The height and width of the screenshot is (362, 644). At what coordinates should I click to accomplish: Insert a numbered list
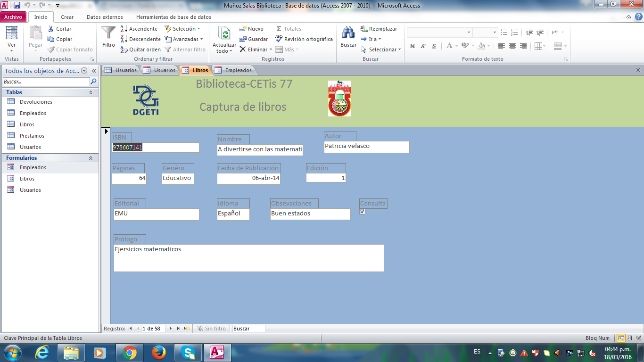point(514,32)
